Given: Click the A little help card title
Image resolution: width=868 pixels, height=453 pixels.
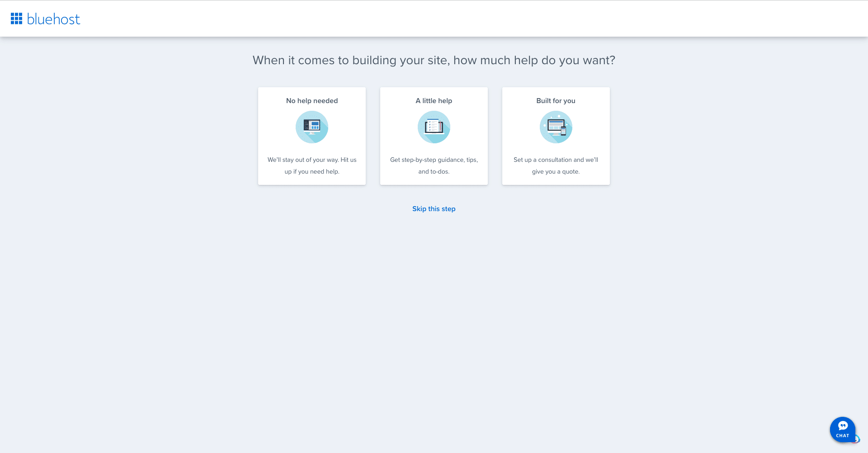Looking at the screenshot, I should [x=434, y=100].
